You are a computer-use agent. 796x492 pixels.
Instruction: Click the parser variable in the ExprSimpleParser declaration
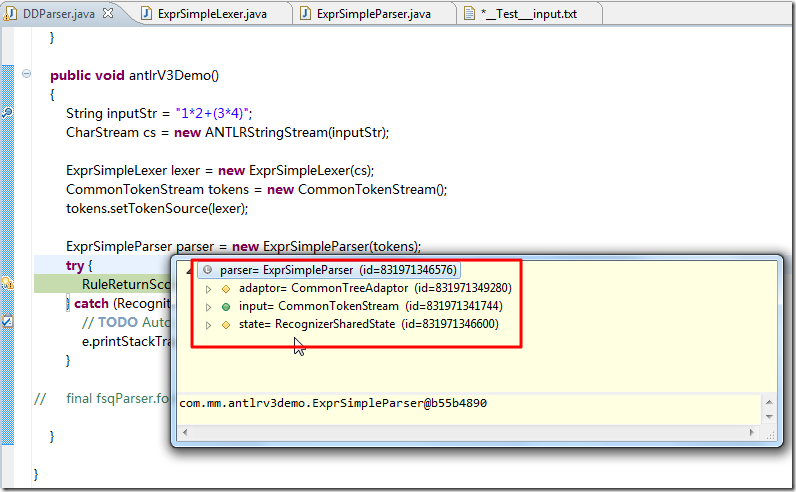click(x=195, y=247)
